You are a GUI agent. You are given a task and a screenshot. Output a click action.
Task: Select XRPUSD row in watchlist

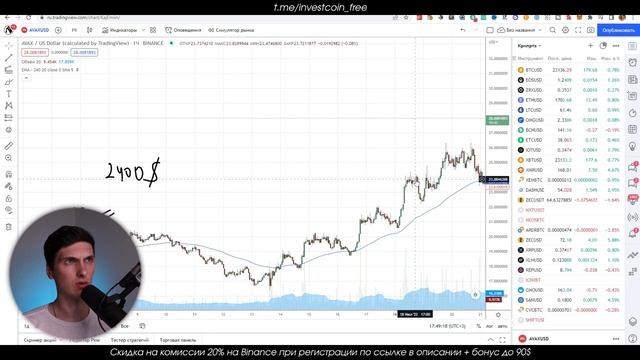click(x=569, y=250)
